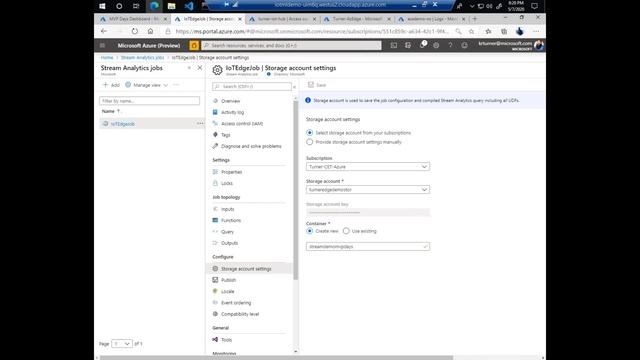Click the container name input field
The width and height of the screenshot is (640, 360).
click(368, 247)
